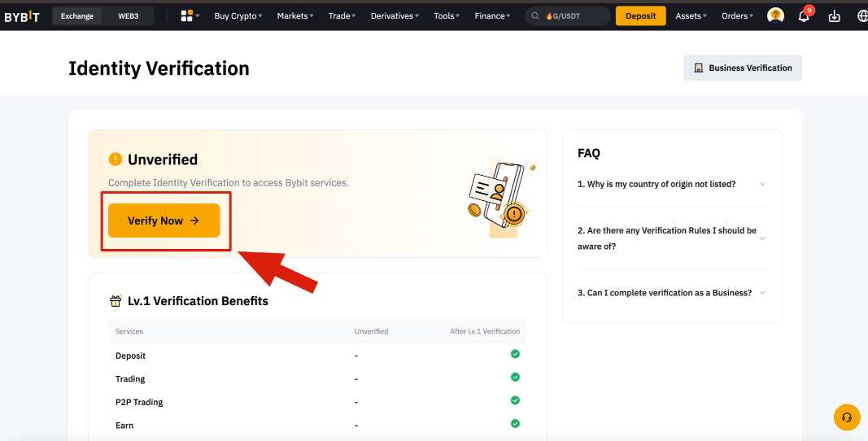This screenshot has width=868, height=441.
Task: Click the Trading row green checkmark
Action: (x=515, y=377)
